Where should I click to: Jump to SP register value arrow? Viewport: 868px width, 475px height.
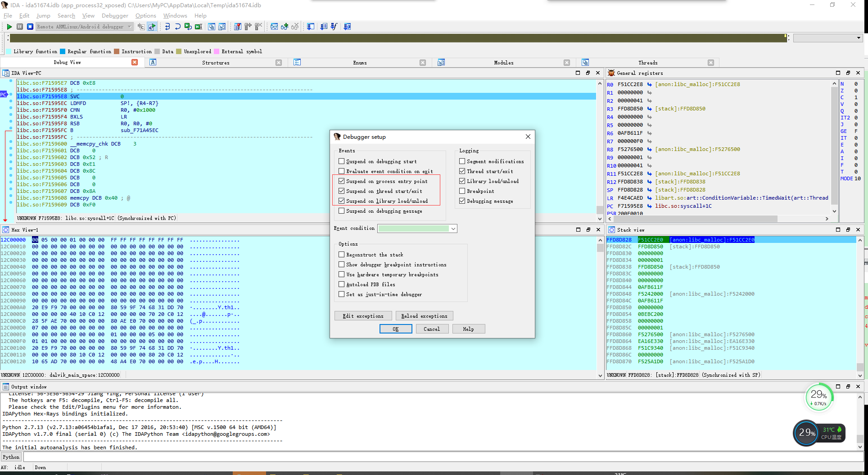pyautogui.click(x=649, y=190)
